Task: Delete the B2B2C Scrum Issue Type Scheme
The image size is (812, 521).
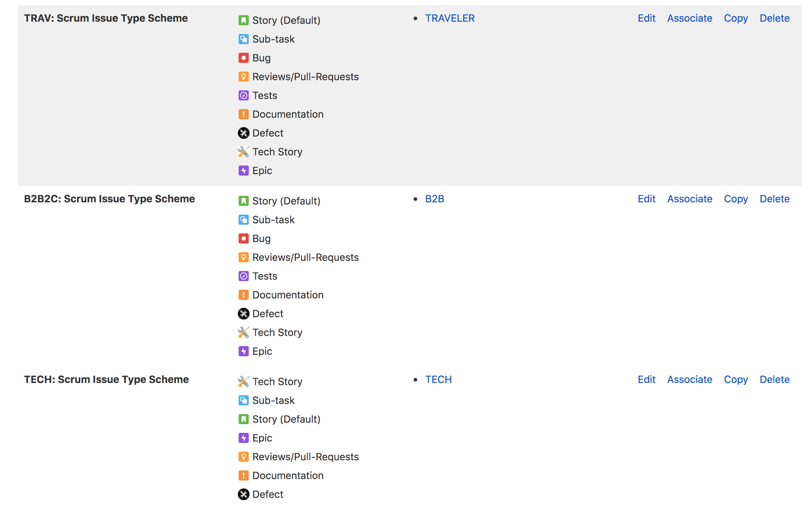Action: click(774, 199)
